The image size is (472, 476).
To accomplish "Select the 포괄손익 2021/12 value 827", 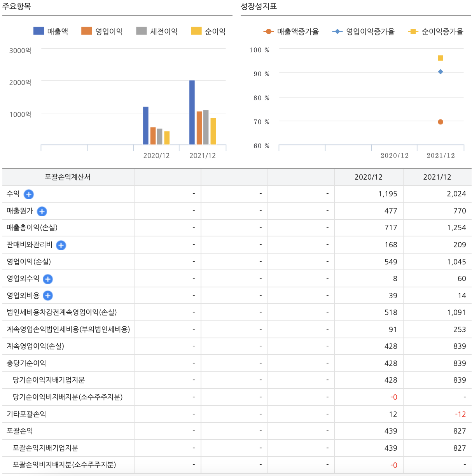I will click(x=460, y=431).
